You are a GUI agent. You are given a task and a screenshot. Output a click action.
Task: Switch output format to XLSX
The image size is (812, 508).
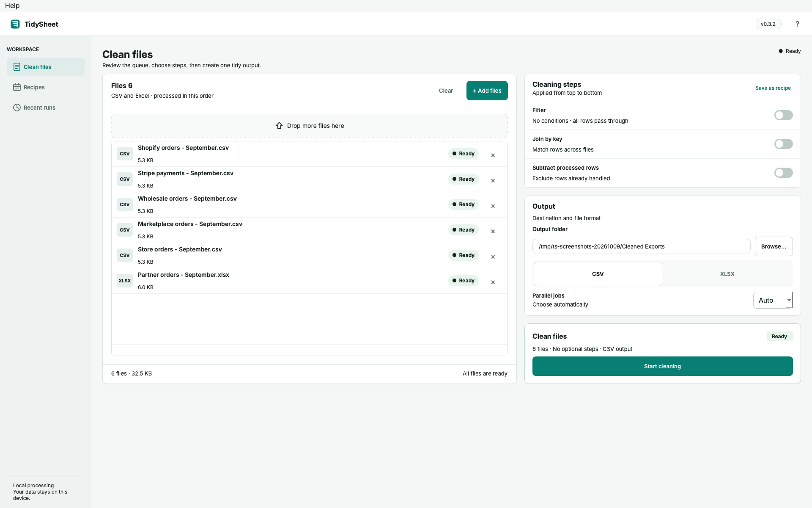click(x=727, y=274)
